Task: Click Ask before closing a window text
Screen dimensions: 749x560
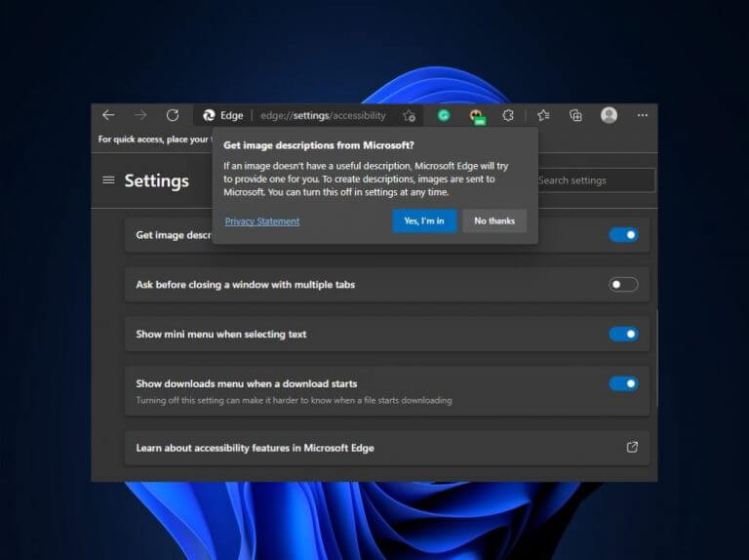Action: click(245, 284)
